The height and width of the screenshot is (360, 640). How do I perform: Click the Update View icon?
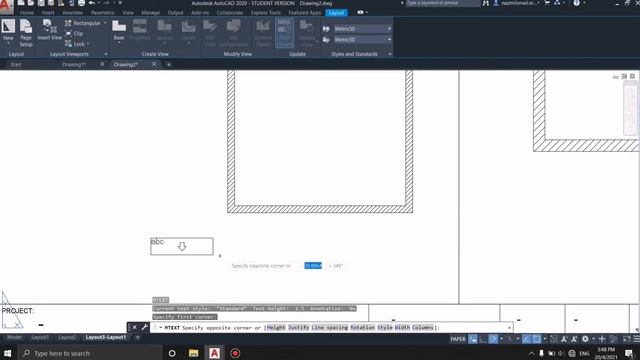pos(307,33)
